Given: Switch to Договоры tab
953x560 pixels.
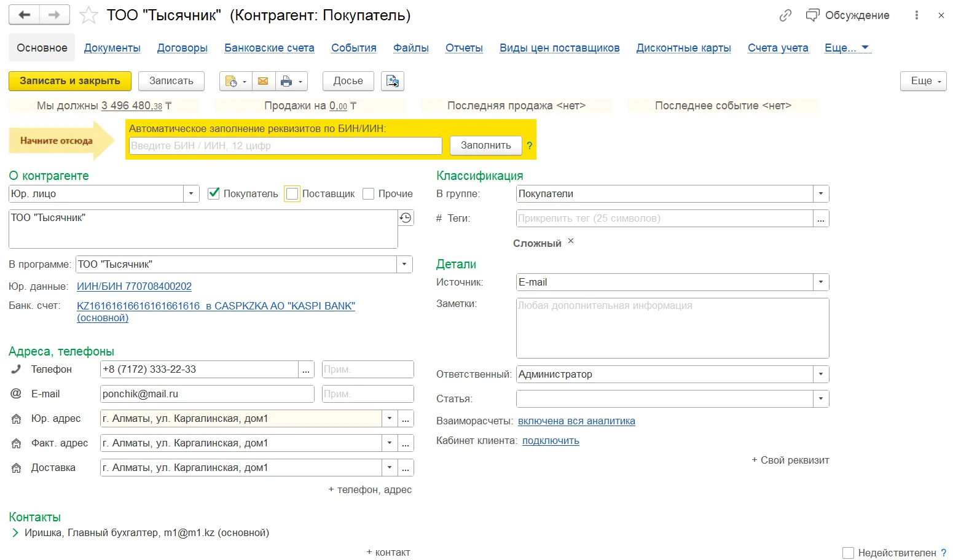Looking at the screenshot, I should click(x=182, y=48).
